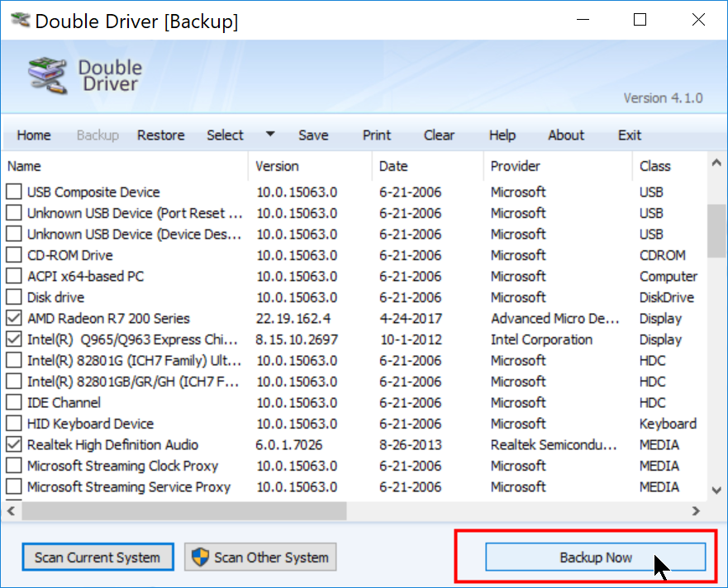Click Print in the toolbar
This screenshot has height=588, width=728.
377,135
